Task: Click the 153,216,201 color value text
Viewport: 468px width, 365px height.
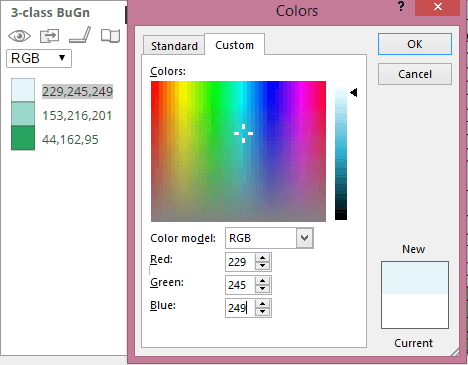Action: click(77, 116)
